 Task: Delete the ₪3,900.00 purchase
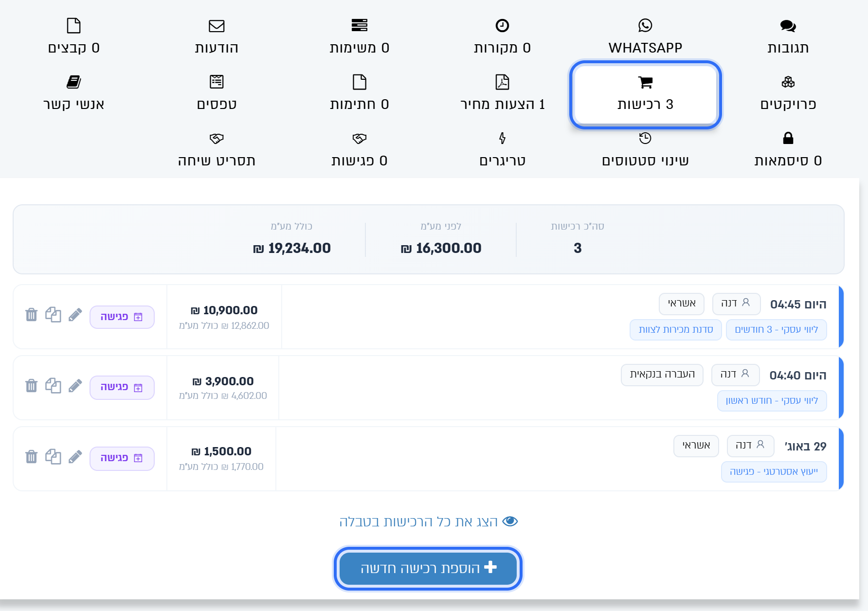(31, 386)
